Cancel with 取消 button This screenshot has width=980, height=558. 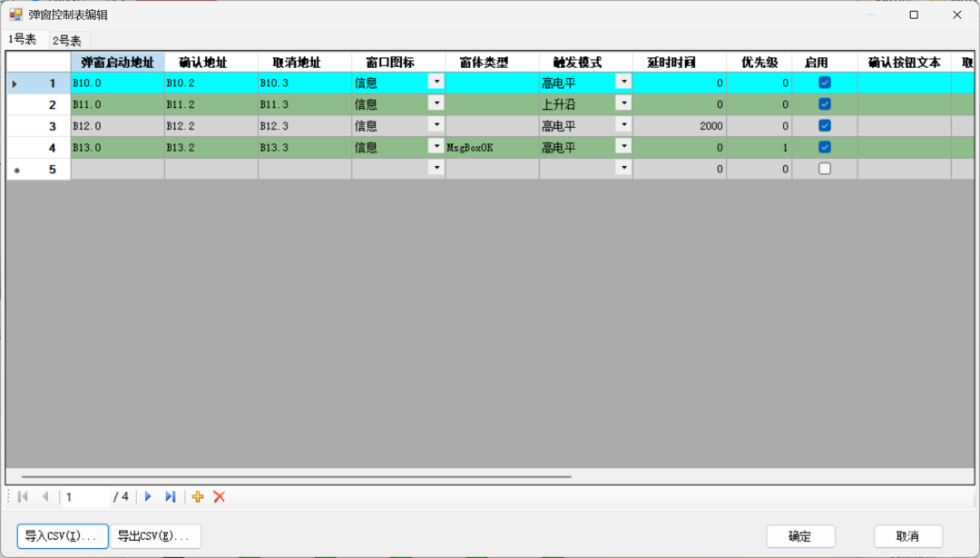[908, 536]
